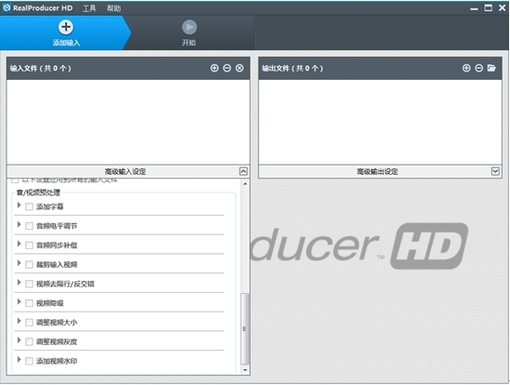The height and width of the screenshot is (385, 510).
Task: Click the 高级输出设定 title text
Action: (377, 172)
